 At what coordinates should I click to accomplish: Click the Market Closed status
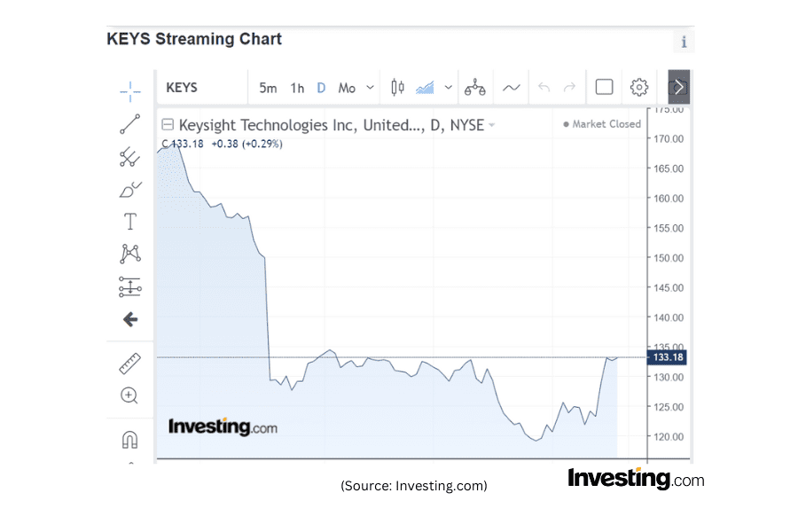pos(602,124)
